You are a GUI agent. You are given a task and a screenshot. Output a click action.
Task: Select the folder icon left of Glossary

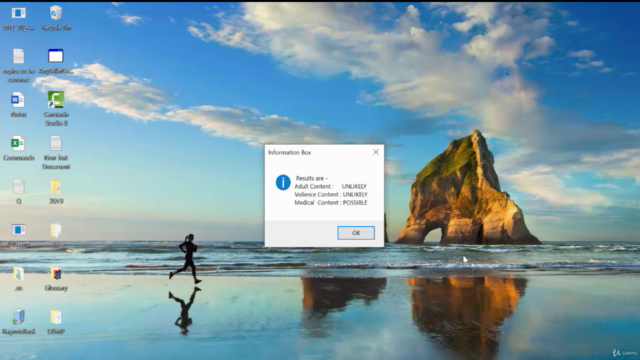(x=18, y=279)
